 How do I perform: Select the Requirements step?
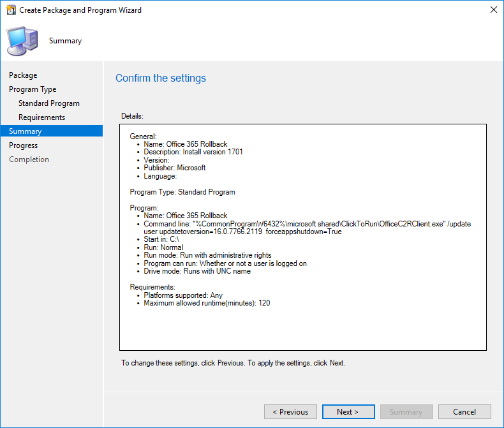(x=41, y=117)
